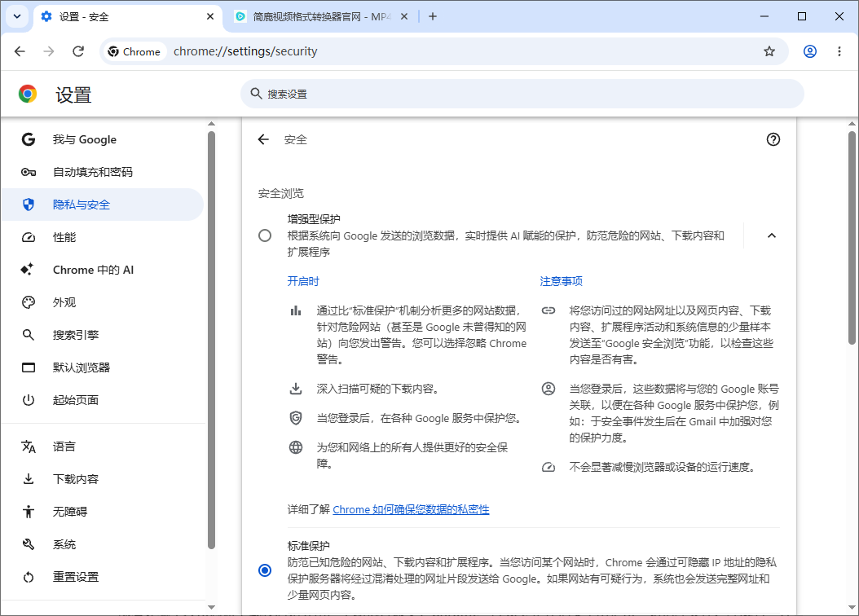Viewport: 859px width, 616px height.
Task: Close the 设置 - 安全 tab
Action: [x=209, y=17]
